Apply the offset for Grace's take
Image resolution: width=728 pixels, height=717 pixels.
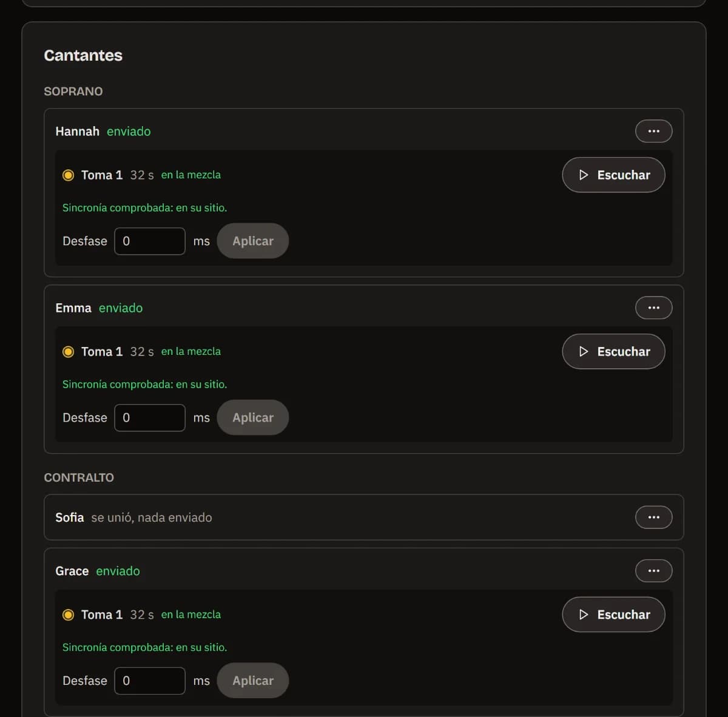pyautogui.click(x=253, y=681)
